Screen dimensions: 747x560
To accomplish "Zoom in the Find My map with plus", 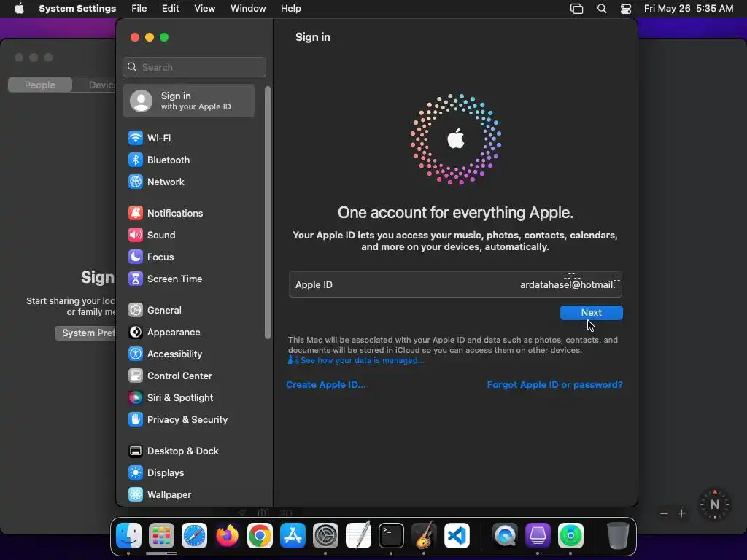I will click(x=682, y=513).
